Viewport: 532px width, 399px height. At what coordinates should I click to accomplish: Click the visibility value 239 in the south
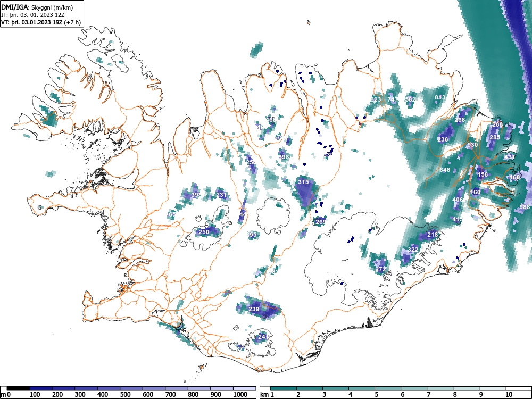[254, 309]
